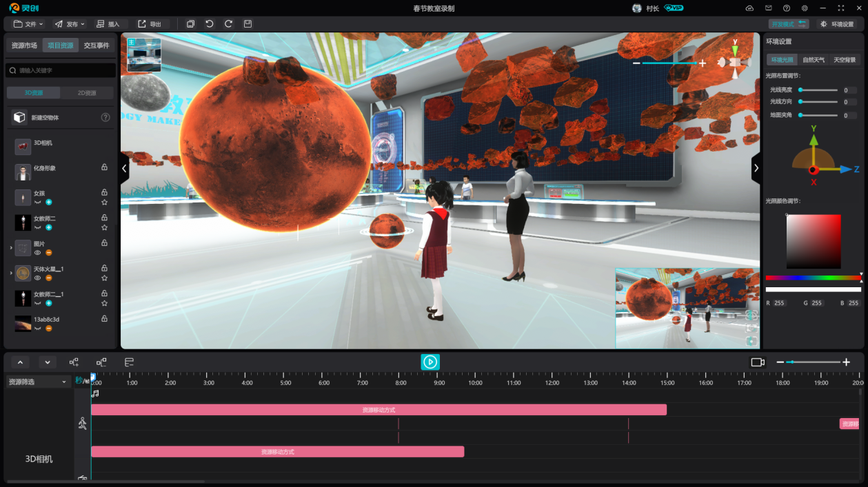Image resolution: width=868 pixels, height=487 pixels.
Task: Click the copy/duplicate icon in the top toolbar
Action: tap(191, 24)
